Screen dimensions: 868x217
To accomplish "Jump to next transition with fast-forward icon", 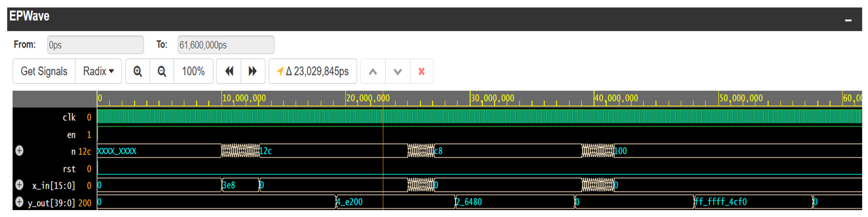I will pos(253,71).
